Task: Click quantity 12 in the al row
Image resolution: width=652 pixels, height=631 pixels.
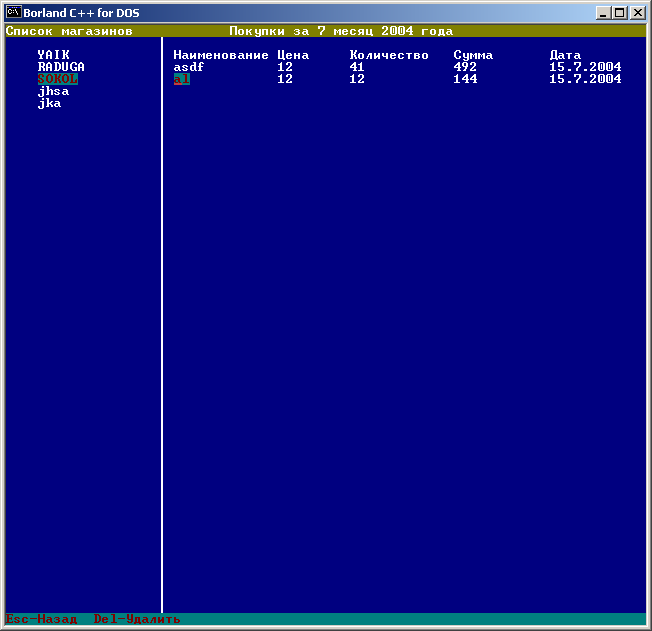Action: pos(357,79)
